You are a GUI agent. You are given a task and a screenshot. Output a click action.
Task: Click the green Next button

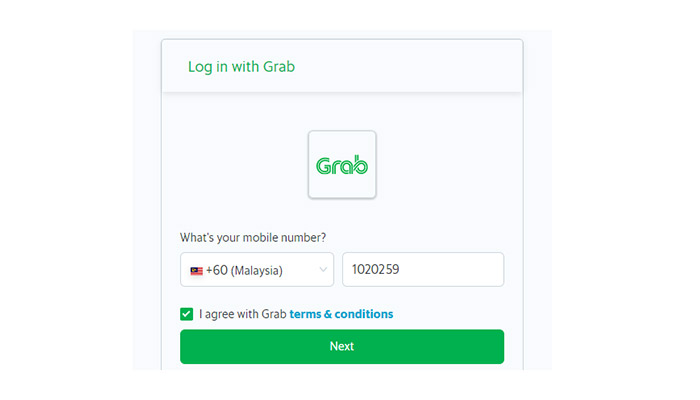[x=342, y=346]
